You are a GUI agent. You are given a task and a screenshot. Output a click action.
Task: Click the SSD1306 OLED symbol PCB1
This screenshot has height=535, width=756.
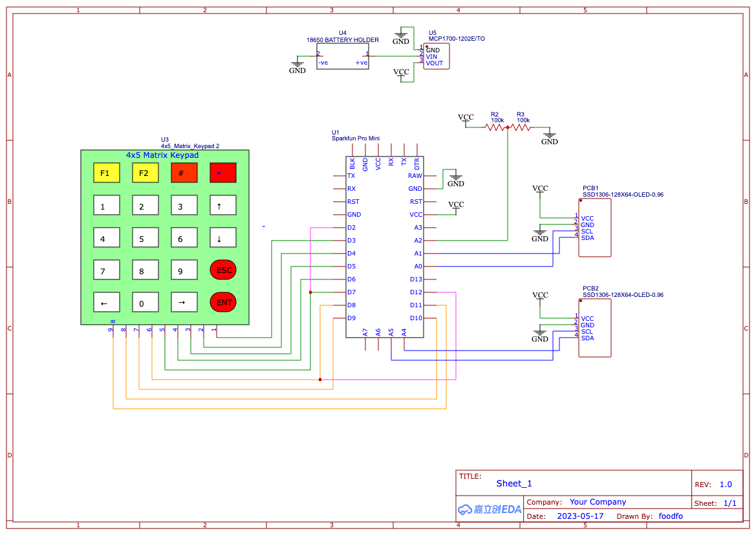(x=594, y=226)
